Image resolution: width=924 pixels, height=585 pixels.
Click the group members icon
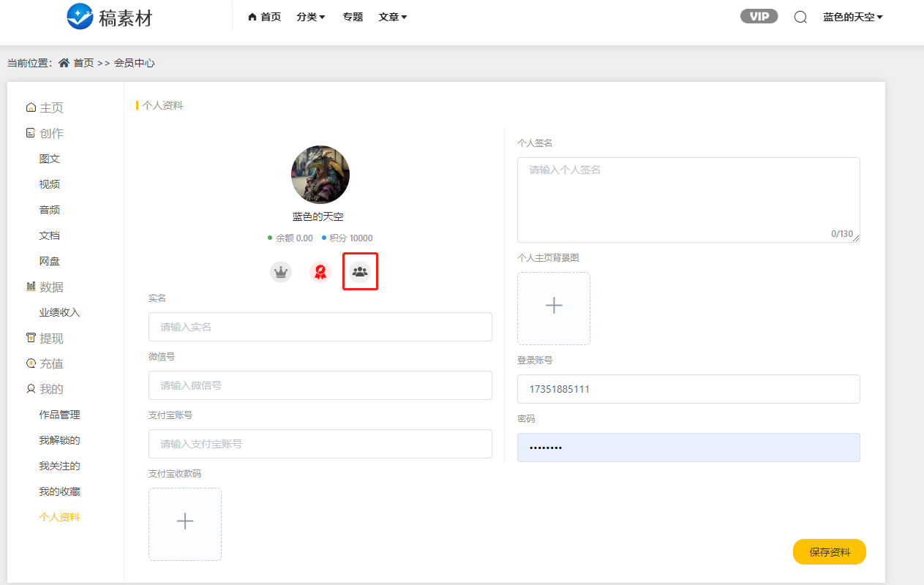pos(359,272)
